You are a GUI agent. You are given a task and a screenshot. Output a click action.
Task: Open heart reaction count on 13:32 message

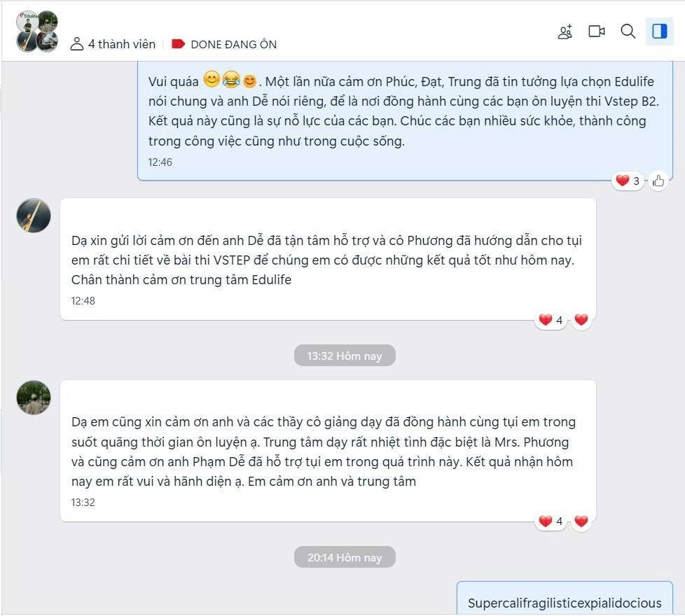(551, 521)
